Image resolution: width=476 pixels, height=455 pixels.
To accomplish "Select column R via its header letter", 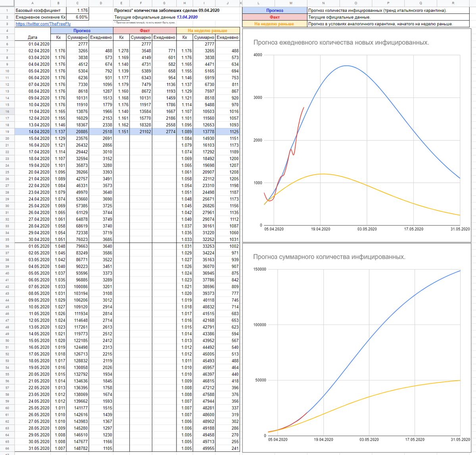I will [x=453, y=3].
